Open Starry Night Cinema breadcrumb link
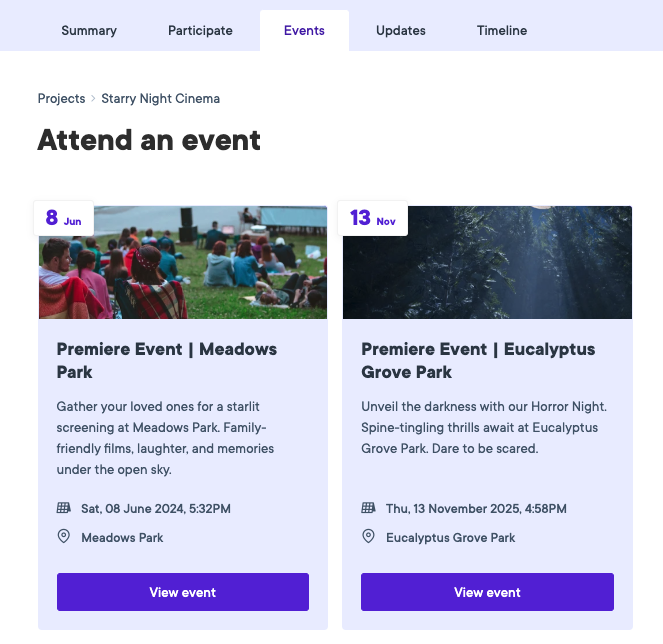 pos(160,99)
